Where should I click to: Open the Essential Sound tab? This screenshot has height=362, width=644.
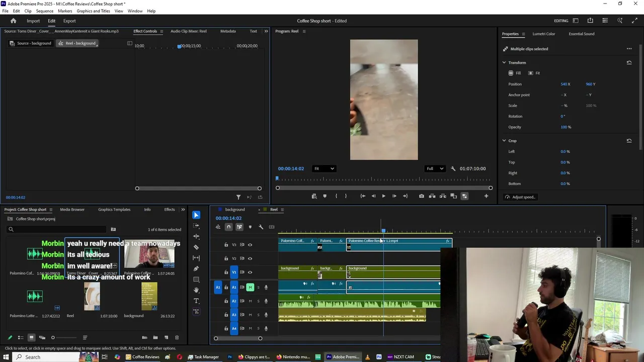pyautogui.click(x=582, y=34)
